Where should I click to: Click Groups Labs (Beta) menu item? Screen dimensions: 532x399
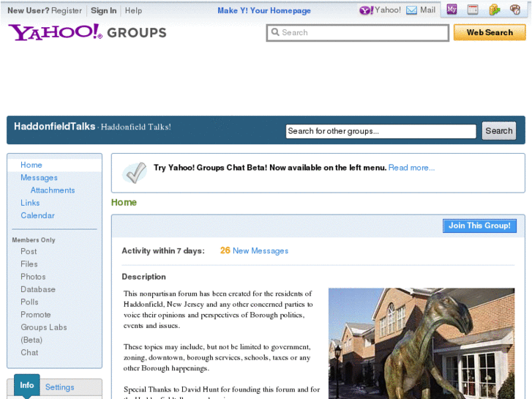point(44,333)
